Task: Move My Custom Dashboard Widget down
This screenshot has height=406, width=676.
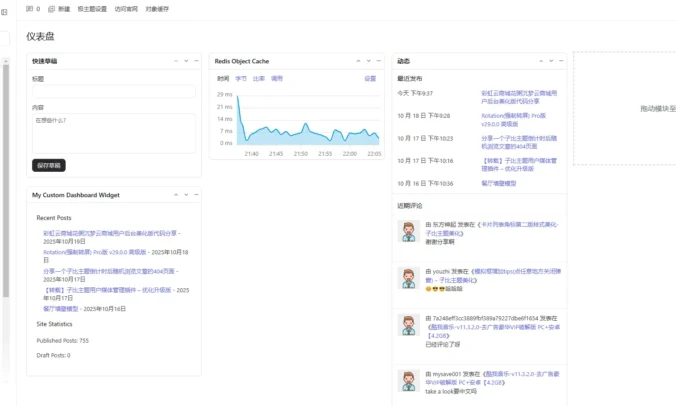Action: click(186, 195)
